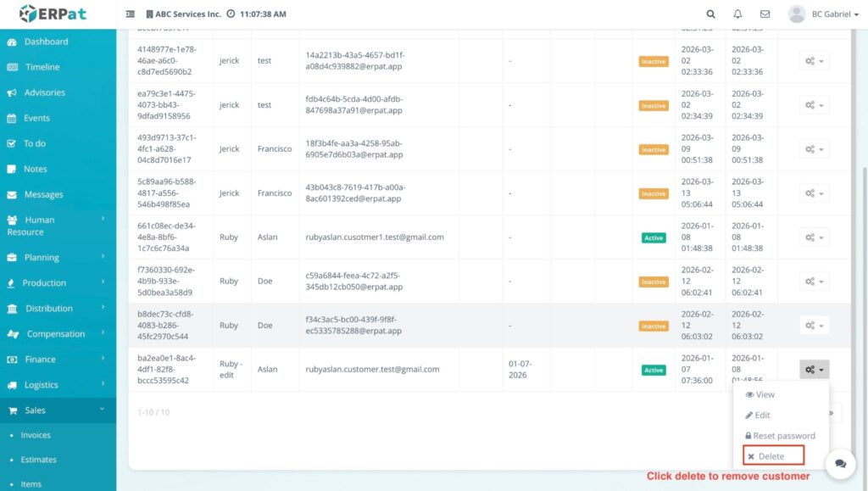868x491 pixels.
Task: Toggle the sidebar hamburger menu icon
Action: [131, 14]
